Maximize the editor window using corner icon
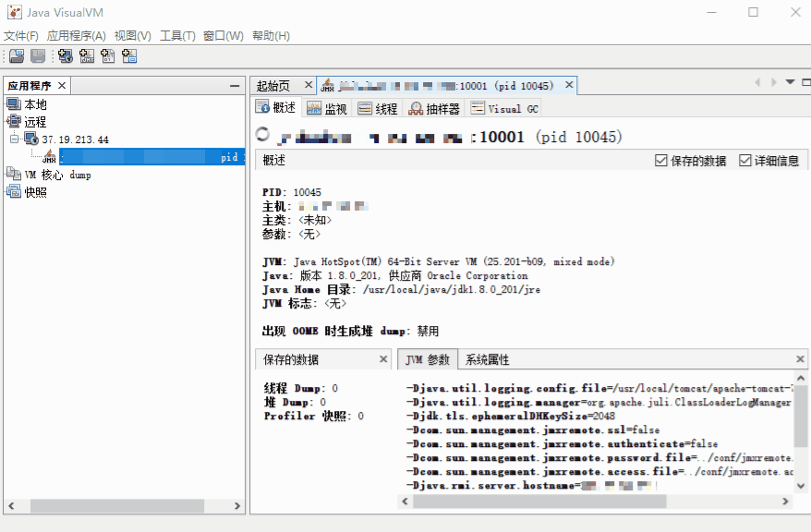Screen dimensions: 811x532 coord(805,82)
